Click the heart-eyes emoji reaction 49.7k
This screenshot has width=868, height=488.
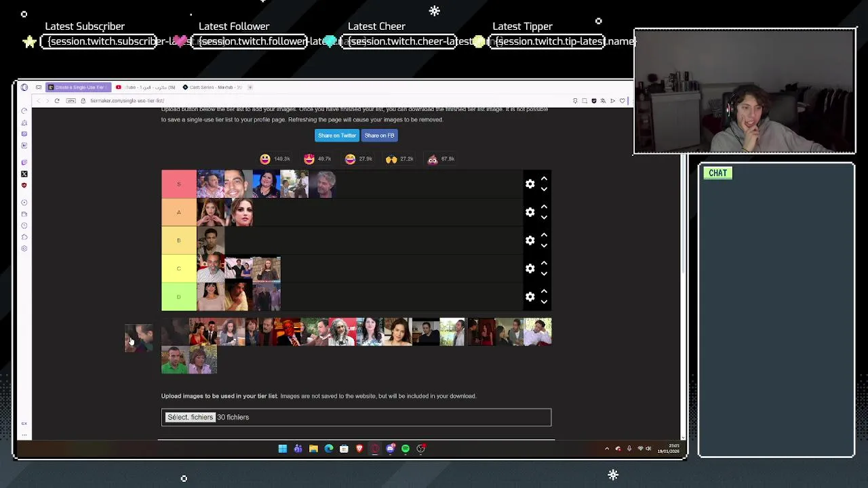pos(309,159)
